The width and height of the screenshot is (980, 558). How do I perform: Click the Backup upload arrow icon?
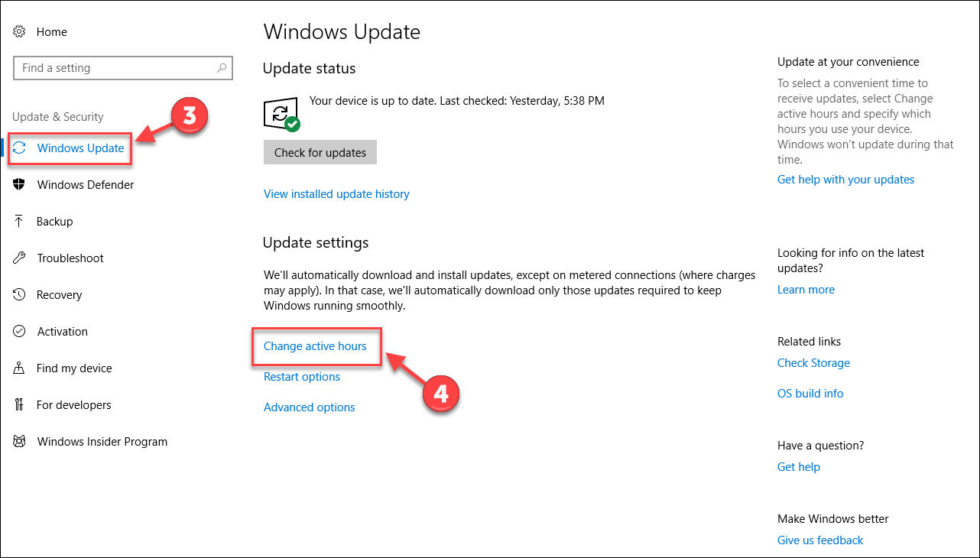coord(20,222)
